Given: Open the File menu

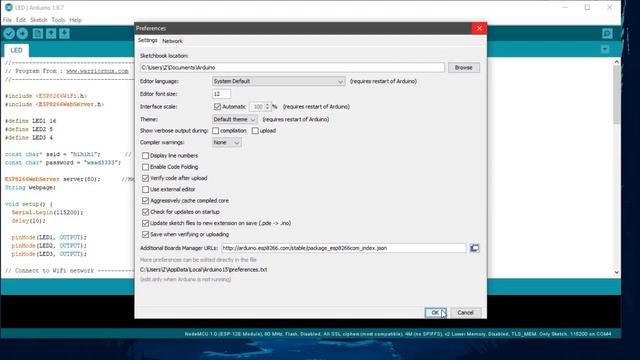Looking at the screenshot, I should tap(7, 20).
